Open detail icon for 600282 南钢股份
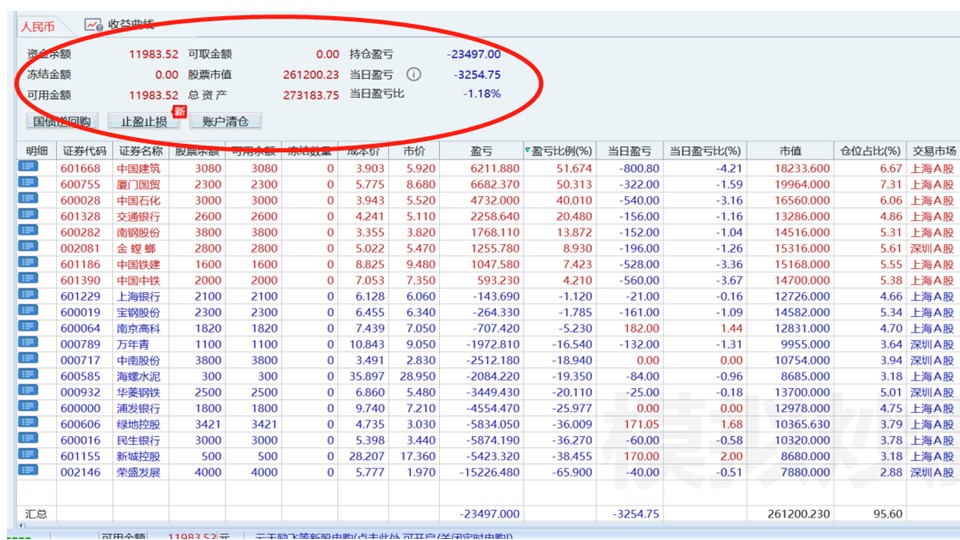The height and width of the screenshot is (540, 960). point(28,230)
